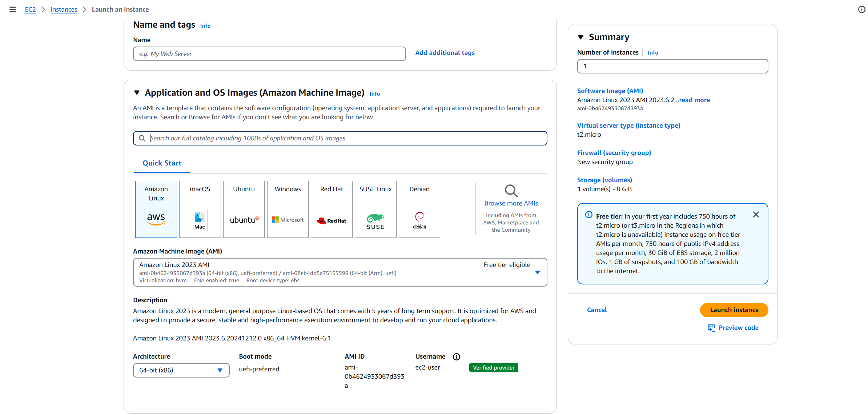Focus the AMI catalog search field
This screenshot has height=415, width=868.
[345, 138]
